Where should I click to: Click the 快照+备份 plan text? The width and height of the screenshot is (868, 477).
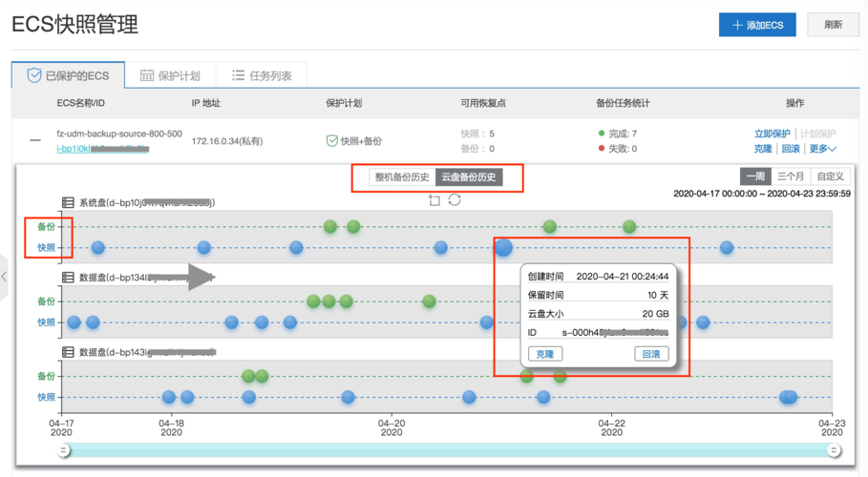click(361, 141)
